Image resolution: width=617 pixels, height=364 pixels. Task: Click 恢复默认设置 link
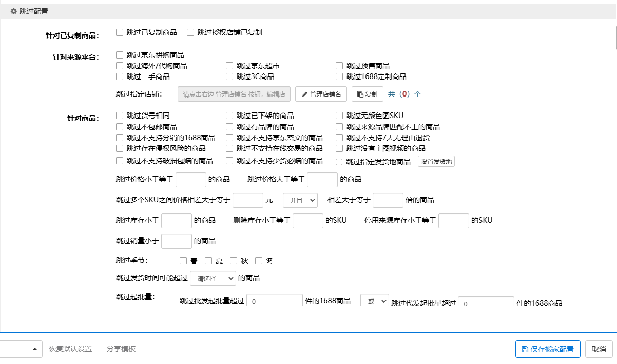pos(70,349)
